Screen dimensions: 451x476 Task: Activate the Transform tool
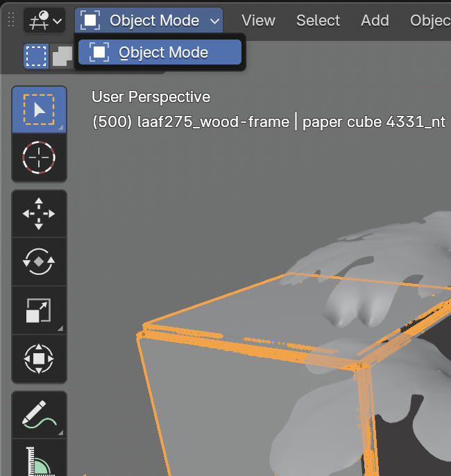39,359
